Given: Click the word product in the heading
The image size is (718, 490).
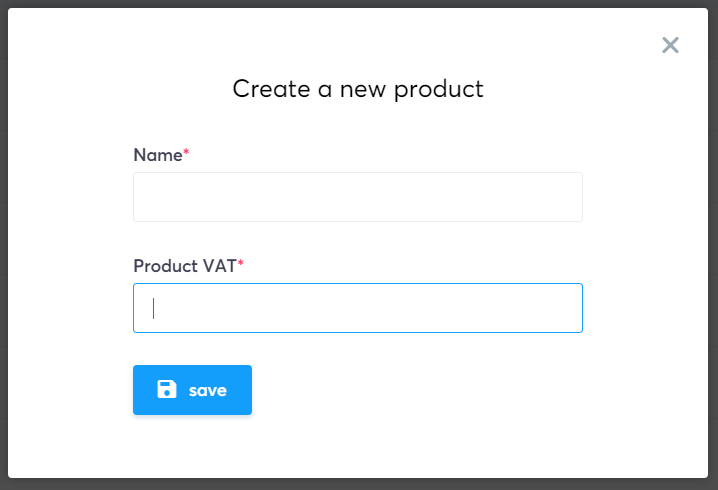Looking at the screenshot, I should (439, 90).
